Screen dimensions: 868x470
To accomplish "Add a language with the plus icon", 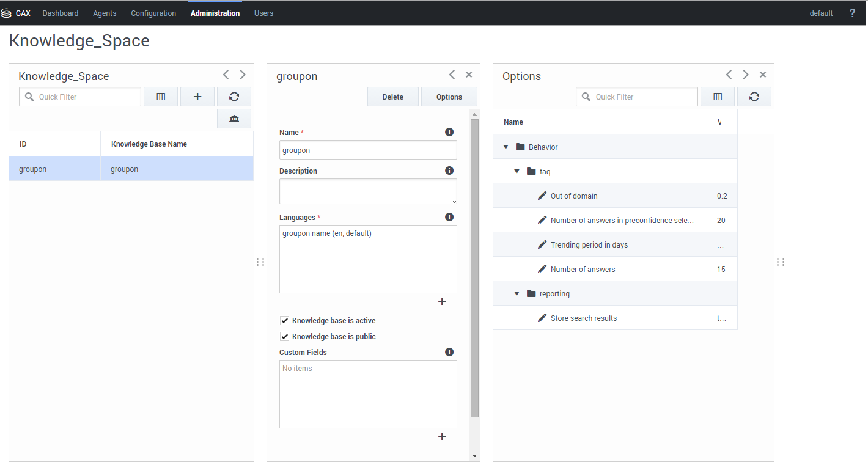I will [x=442, y=301].
